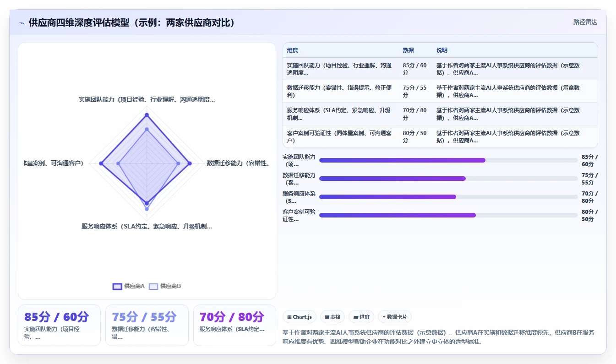Select the 数据迁移能力 table row
Viewport: 616px width, 364px height.
click(x=440, y=91)
